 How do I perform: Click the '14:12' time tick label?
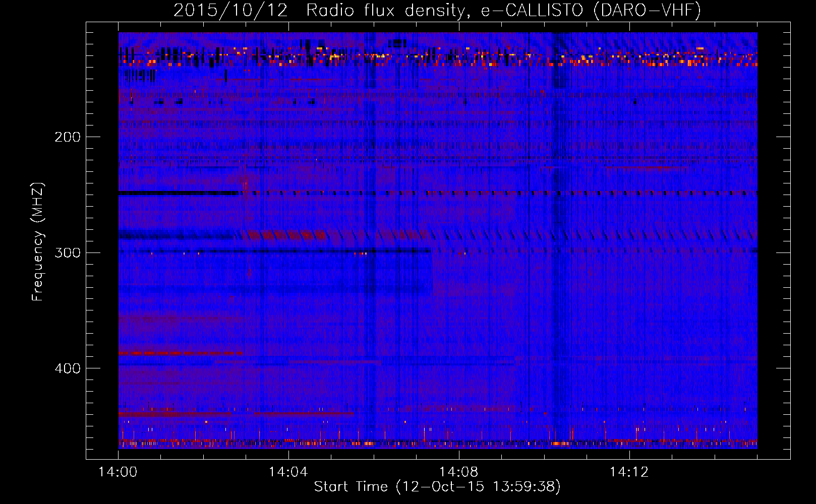[x=629, y=472]
